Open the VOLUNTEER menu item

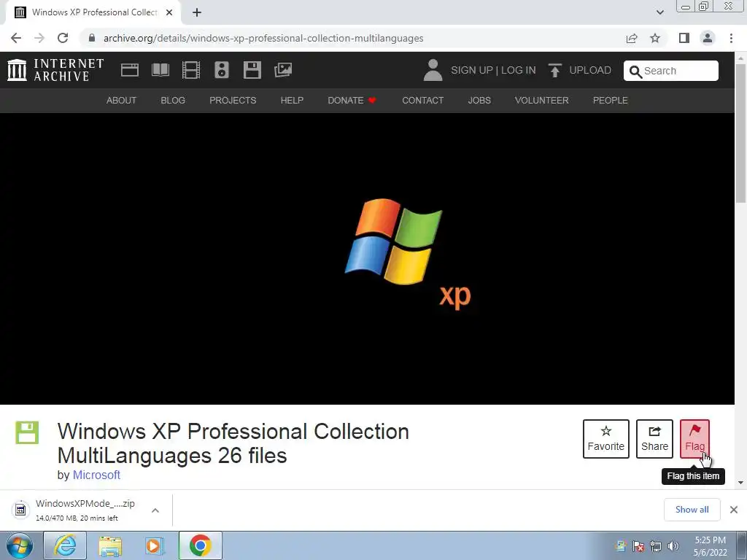(542, 101)
